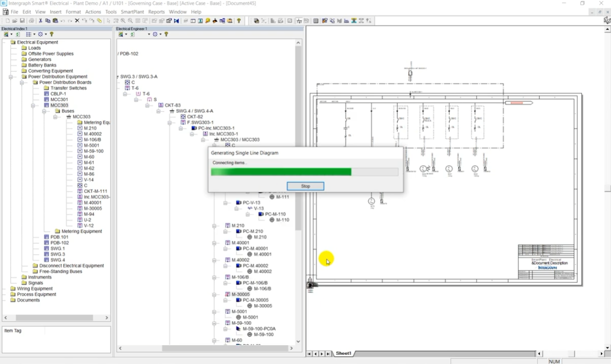Open the Reports menu
The image size is (611, 364).
coord(156,12)
